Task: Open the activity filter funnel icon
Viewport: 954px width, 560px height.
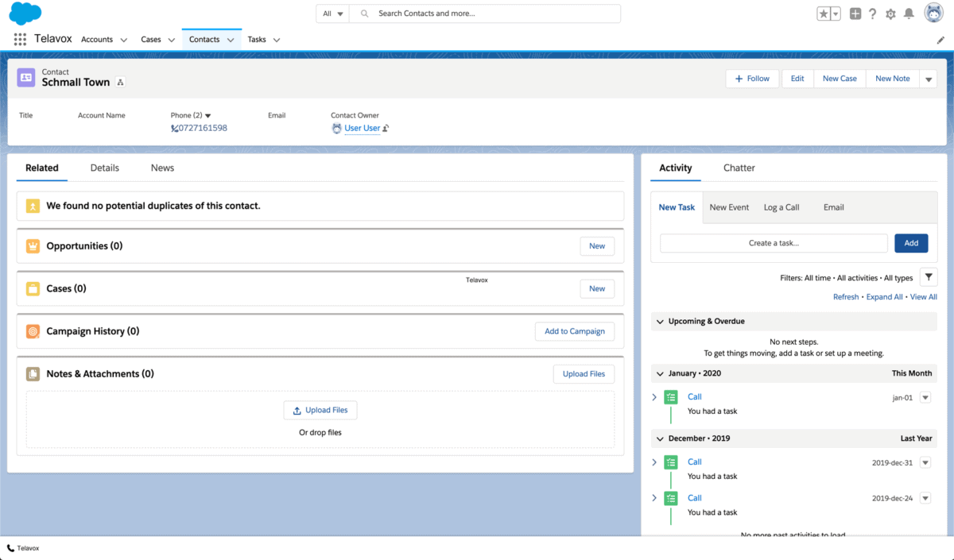Action: (x=929, y=277)
